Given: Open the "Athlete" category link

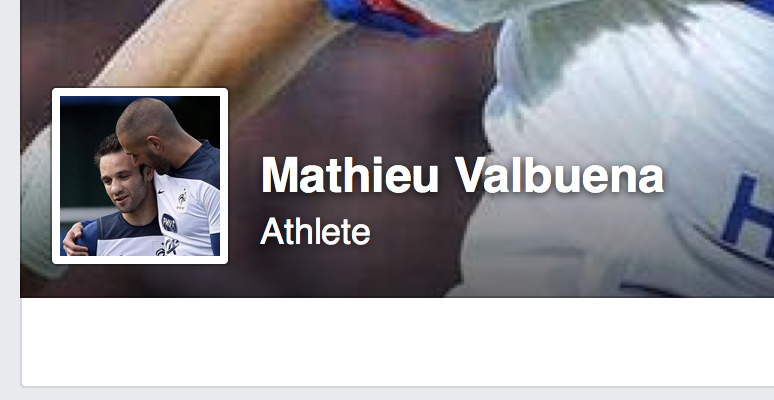Looking at the screenshot, I should (x=315, y=231).
